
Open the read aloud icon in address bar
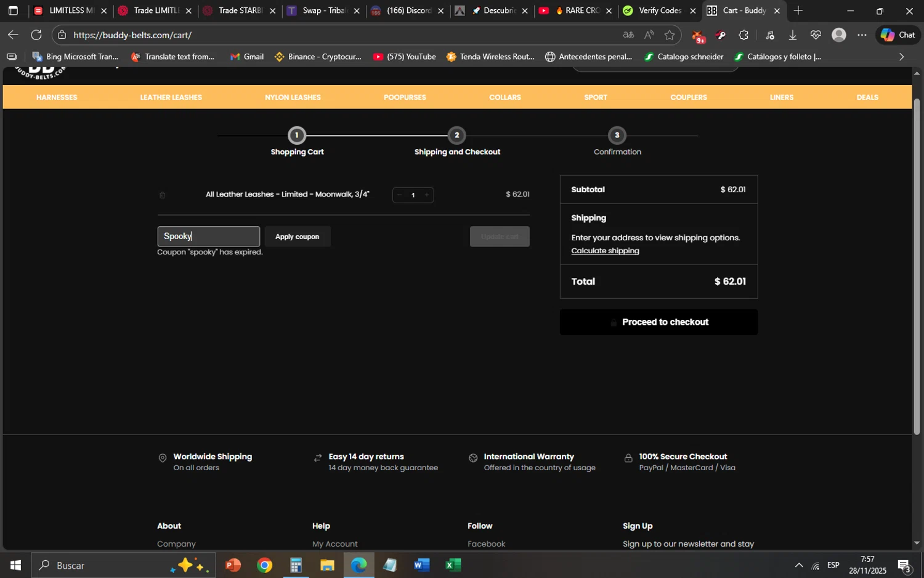coord(649,35)
